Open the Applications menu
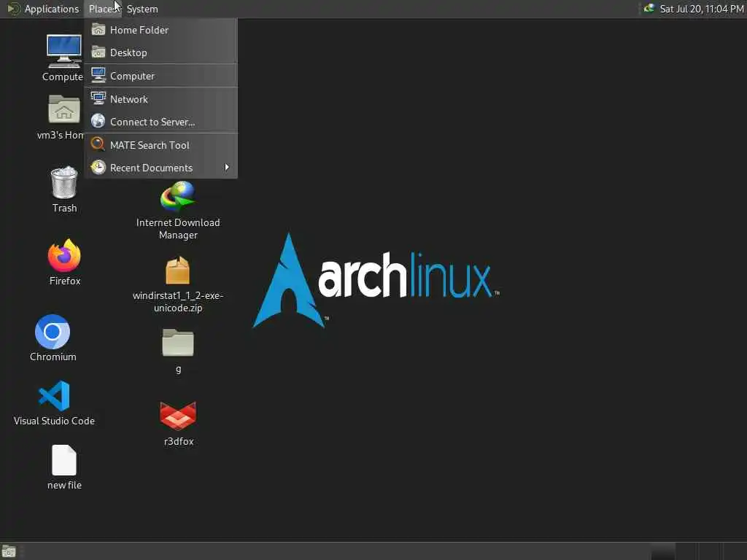The height and width of the screenshot is (560, 747). (x=52, y=9)
